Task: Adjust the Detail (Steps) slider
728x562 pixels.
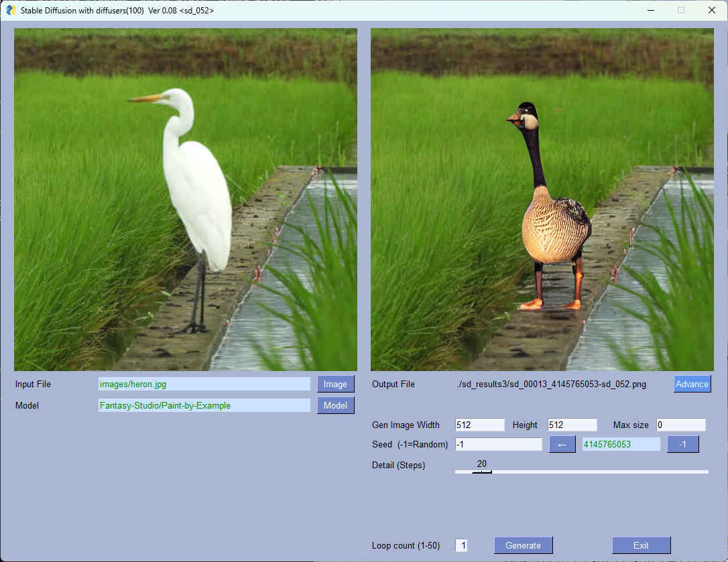Action: 482,472
